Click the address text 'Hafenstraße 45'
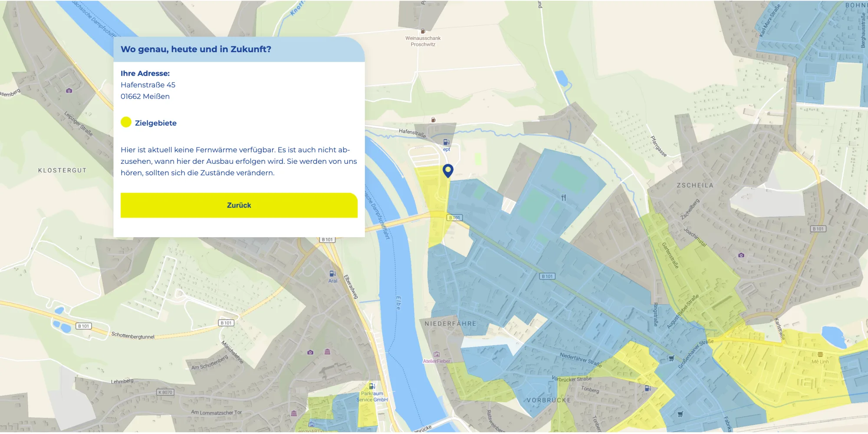 [148, 85]
